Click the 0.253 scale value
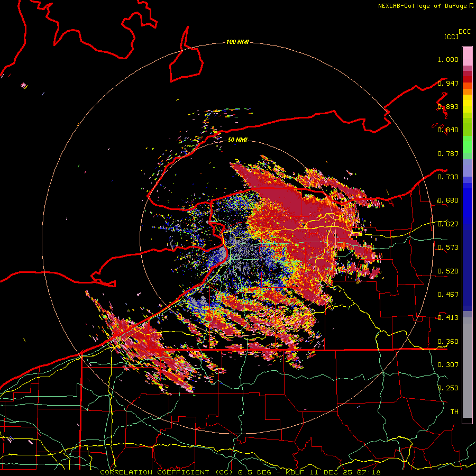Viewport: 476px width, 476px height. 448,388
